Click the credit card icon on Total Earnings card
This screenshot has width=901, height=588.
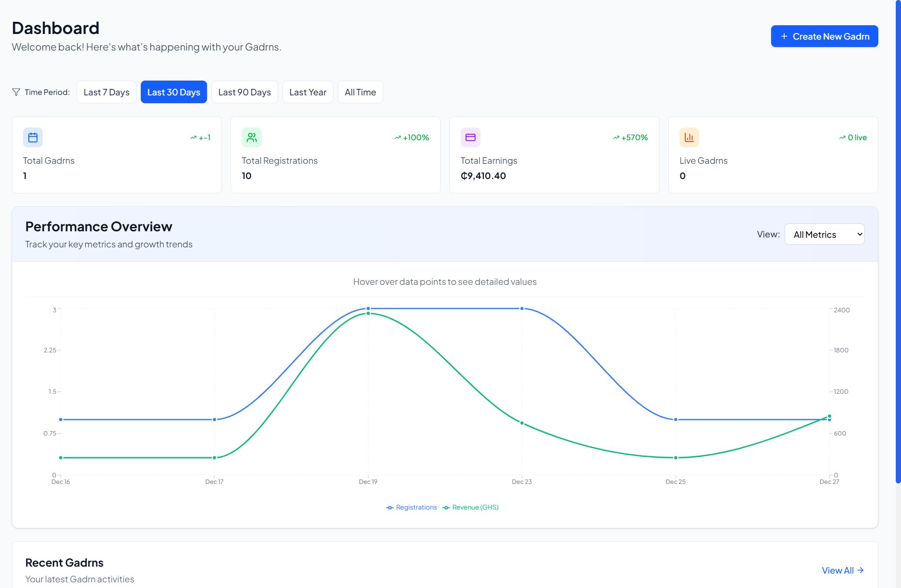(470, 137)
